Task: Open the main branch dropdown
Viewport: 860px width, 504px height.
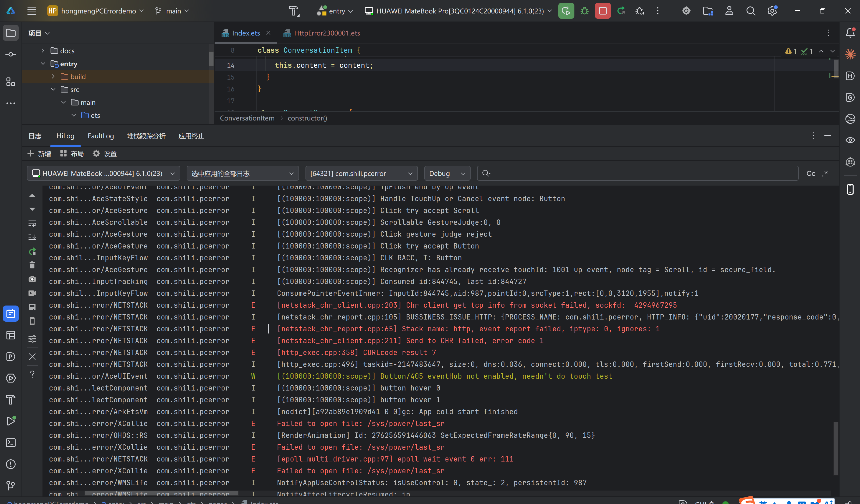Action: (x=172, y=11)
